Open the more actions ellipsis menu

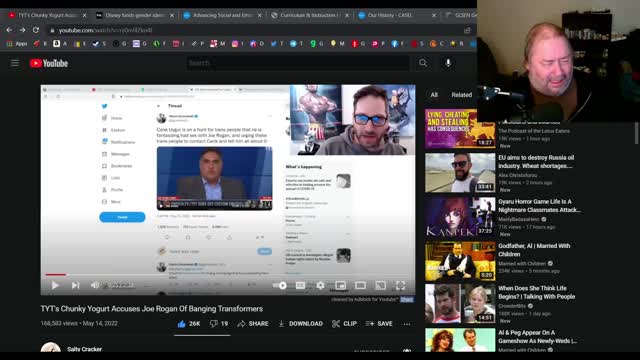[x=407, y=324]
